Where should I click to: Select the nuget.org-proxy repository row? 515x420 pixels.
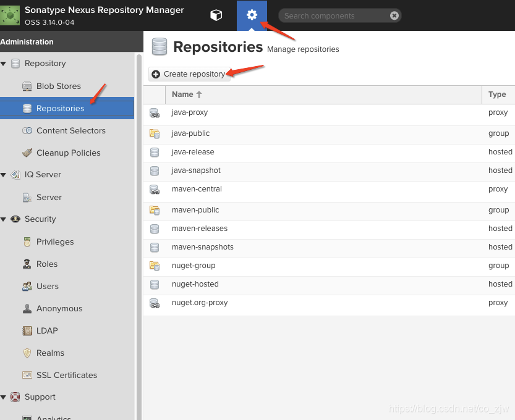click(329, 305)
